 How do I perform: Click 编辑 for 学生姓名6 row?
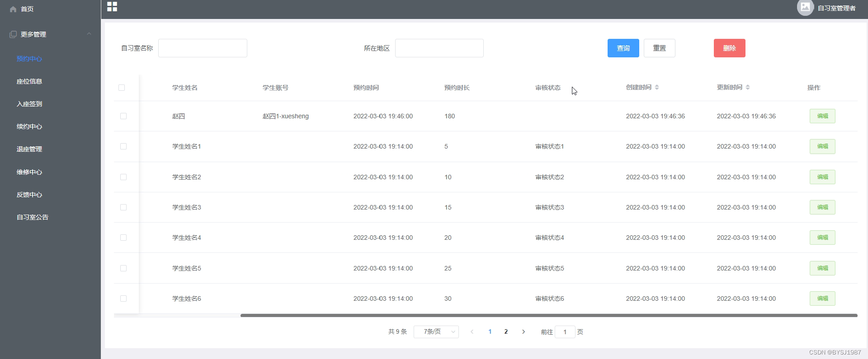point(822,298)
